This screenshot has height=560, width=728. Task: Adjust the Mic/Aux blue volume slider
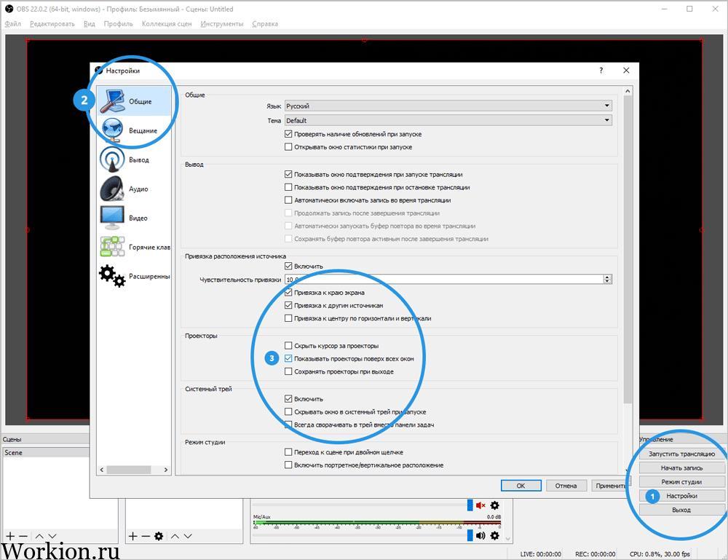(x=470, y=535)
